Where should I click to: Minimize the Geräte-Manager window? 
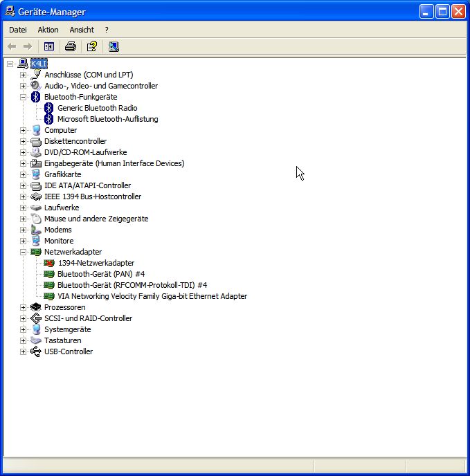click(426, 12)
